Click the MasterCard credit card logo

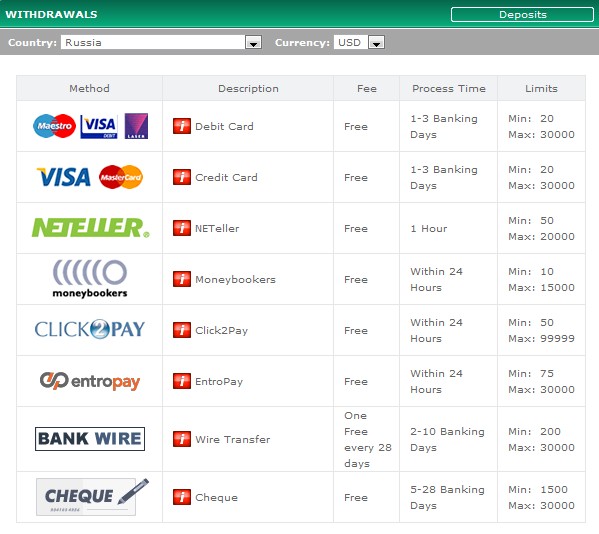coord(121,177)
